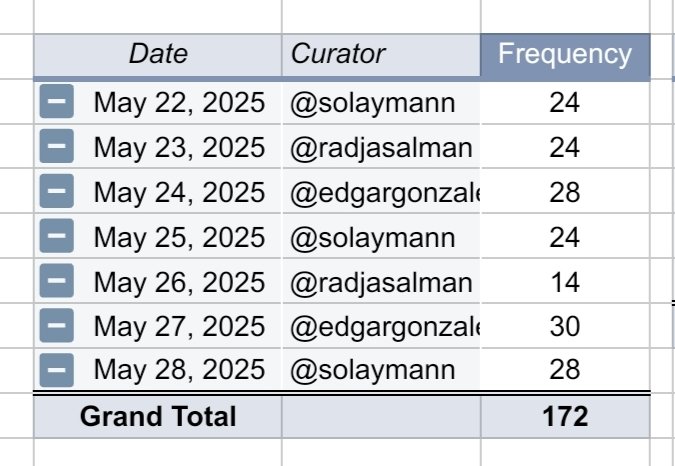Viewport: 675px width, 466px height.
Task: Click the Frequency column header
Action: [x=565, y=54]
